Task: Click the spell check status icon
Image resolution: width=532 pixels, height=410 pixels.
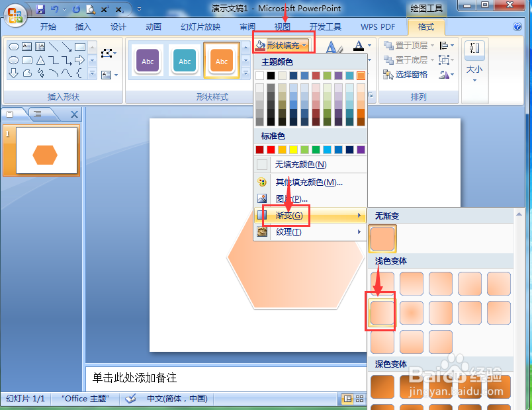Action: tap(130, 399)
